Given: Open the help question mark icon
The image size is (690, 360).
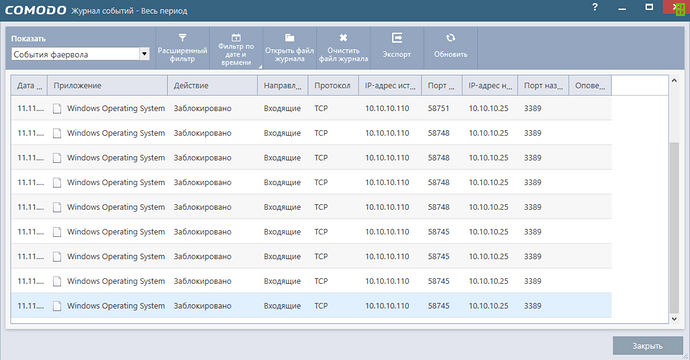Looking at the screenshot, I should tap(595, 7).
